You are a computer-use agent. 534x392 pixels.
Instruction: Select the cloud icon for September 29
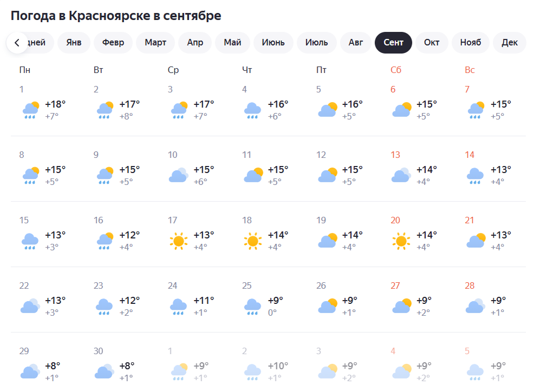(30, 371)
